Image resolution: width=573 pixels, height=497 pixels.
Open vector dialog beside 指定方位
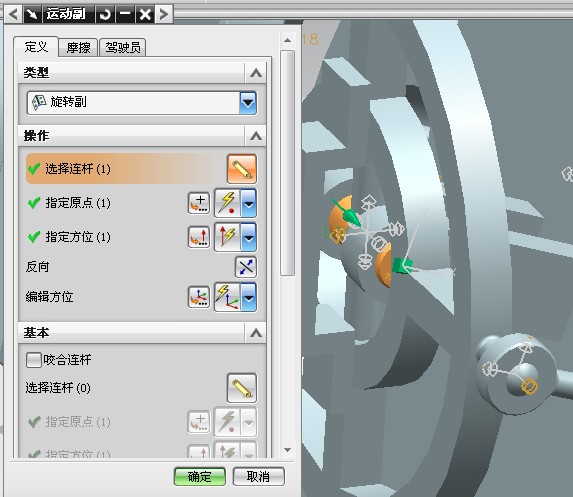click(199, 237)
